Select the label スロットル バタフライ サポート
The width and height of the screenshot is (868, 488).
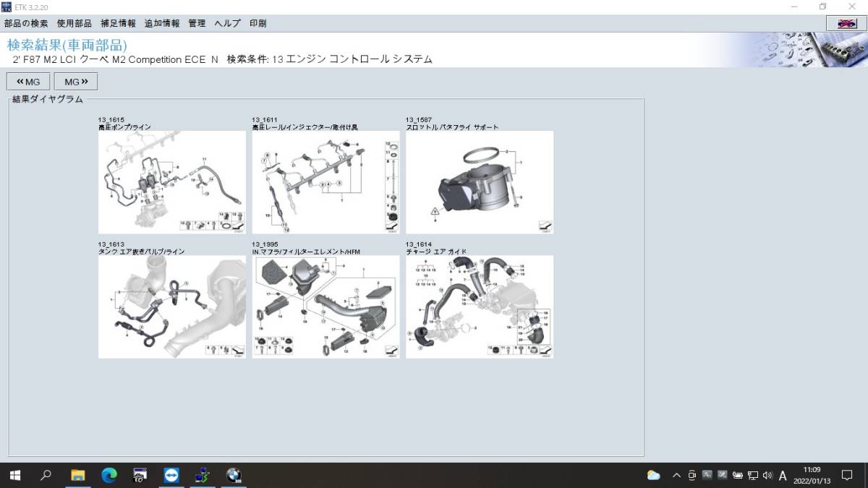452,127
